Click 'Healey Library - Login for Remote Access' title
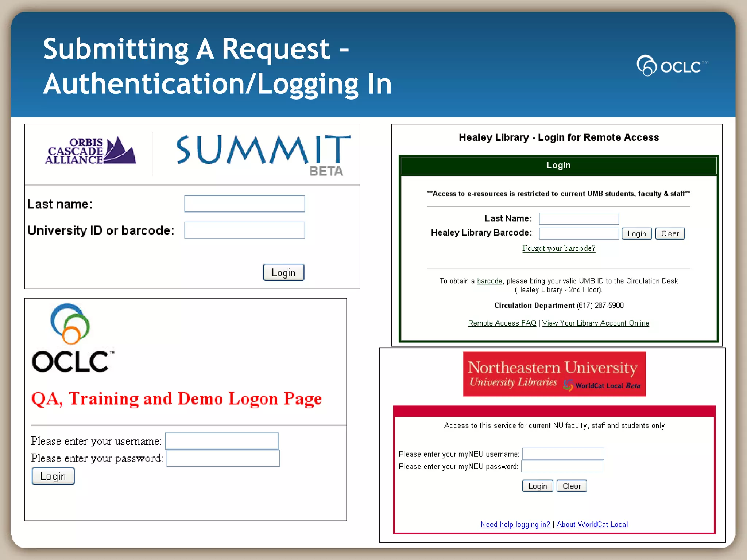Viewport: 747px width, 560px height. (x=559, y=137)
